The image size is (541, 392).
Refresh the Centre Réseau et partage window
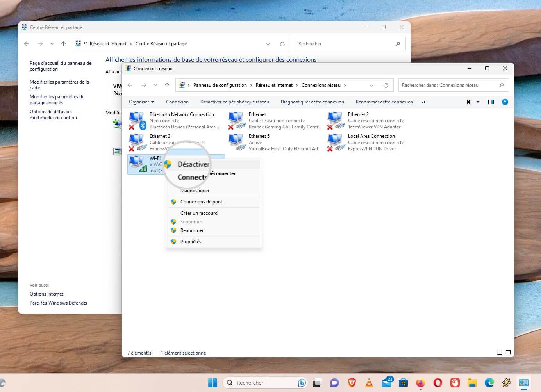tap(282, 44)
